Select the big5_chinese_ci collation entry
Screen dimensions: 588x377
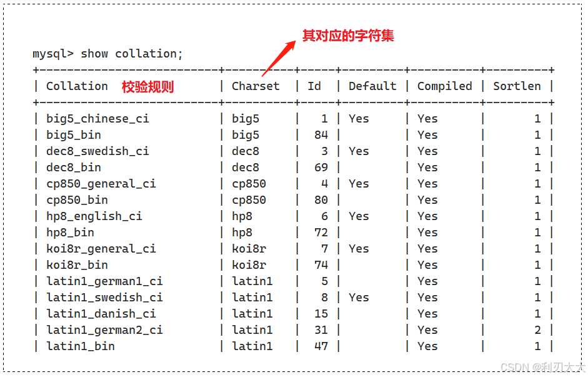(x=97, y=119)
